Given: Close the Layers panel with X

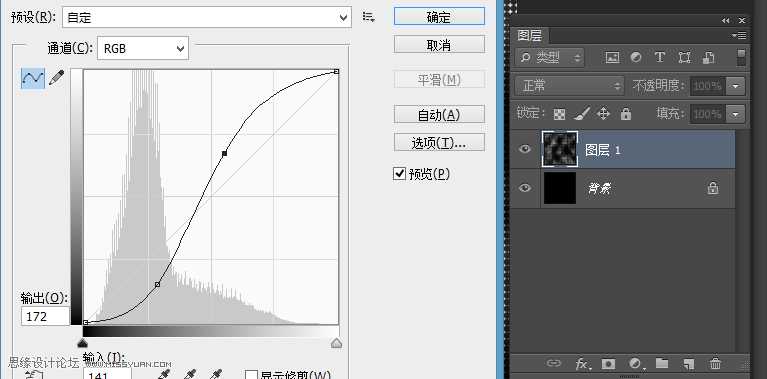Looking at the screenshot, I should (742, 20).
